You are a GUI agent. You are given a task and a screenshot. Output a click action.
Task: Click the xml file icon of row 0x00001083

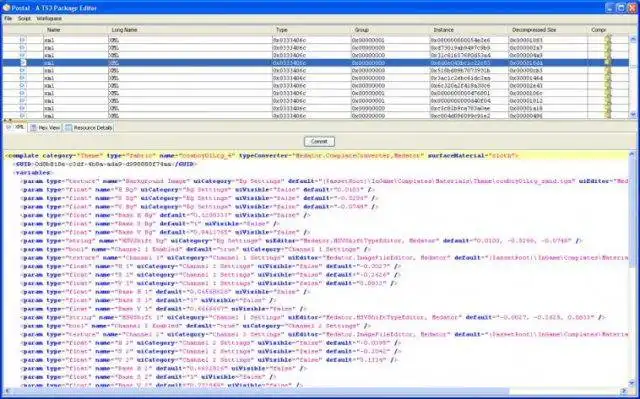tap(23, 40)
